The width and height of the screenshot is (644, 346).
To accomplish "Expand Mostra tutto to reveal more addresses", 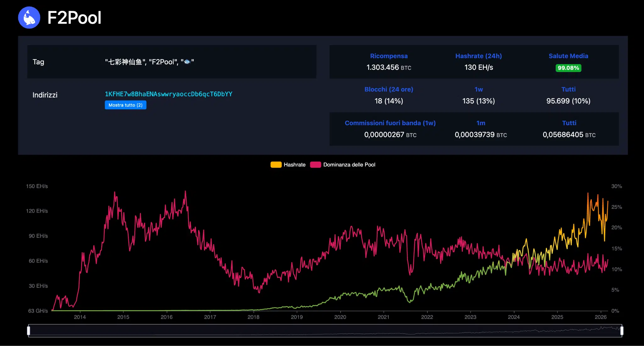I will 125,105.
